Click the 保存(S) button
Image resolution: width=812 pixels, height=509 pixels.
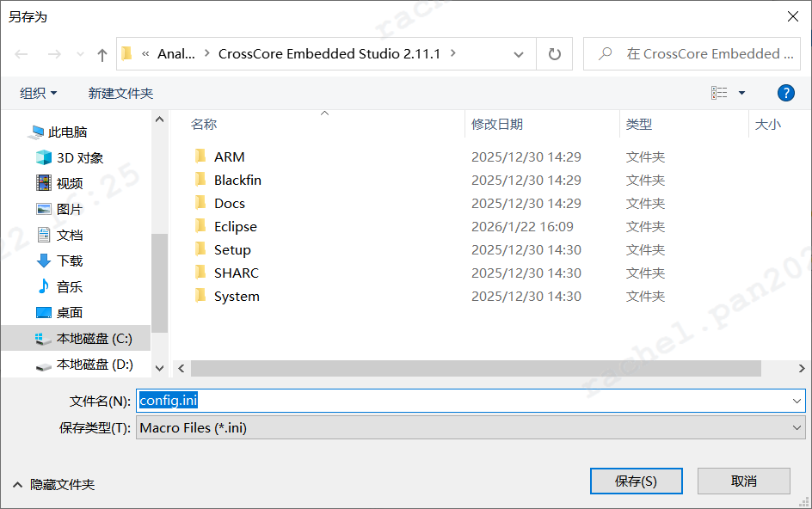click(x=636, y=481)
